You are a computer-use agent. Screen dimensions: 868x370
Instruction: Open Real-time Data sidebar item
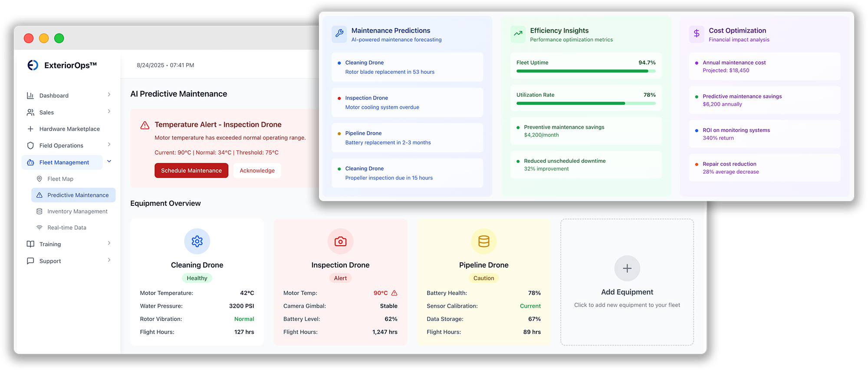(67, 228)
